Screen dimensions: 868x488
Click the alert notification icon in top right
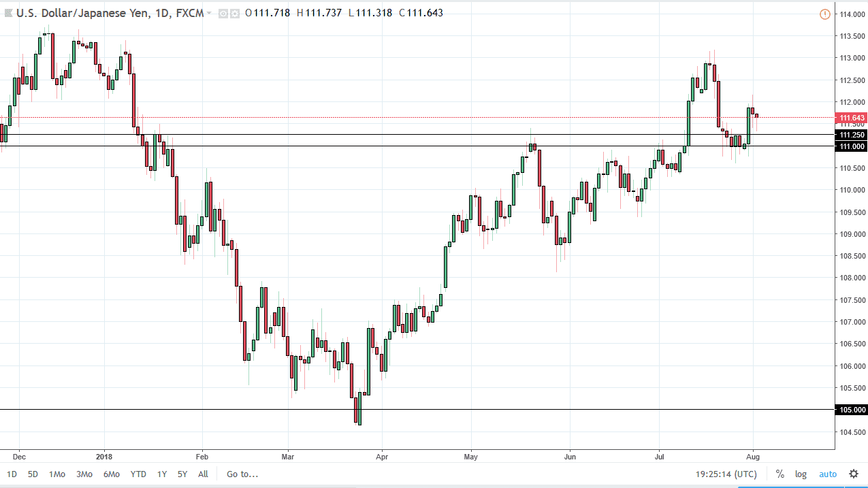tap(824, 14)
